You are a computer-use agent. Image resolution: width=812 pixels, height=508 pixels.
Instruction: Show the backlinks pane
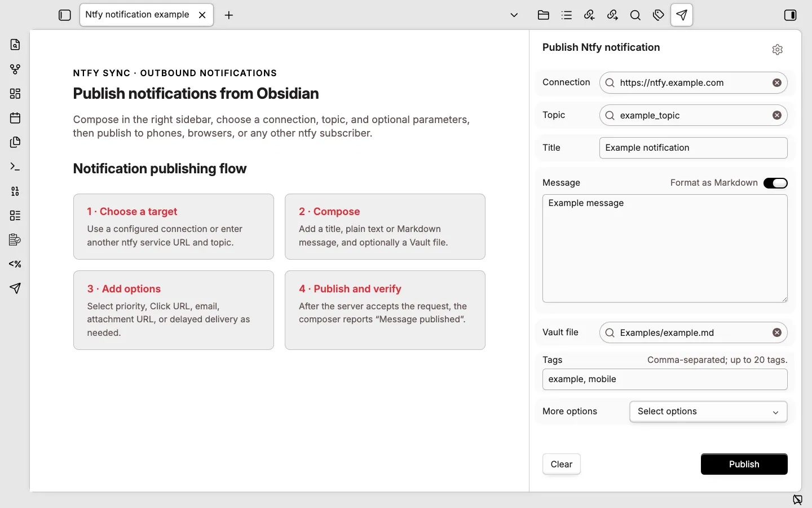tap(590, 15)
